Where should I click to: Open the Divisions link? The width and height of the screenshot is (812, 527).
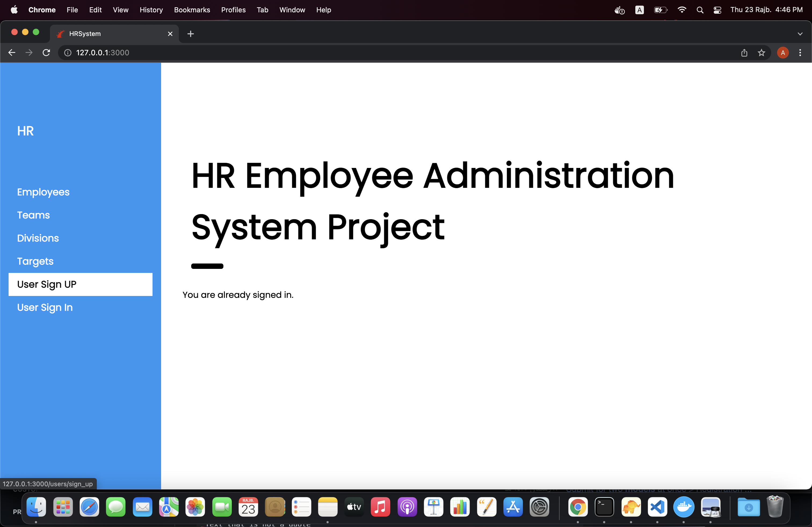click(38, 238)
